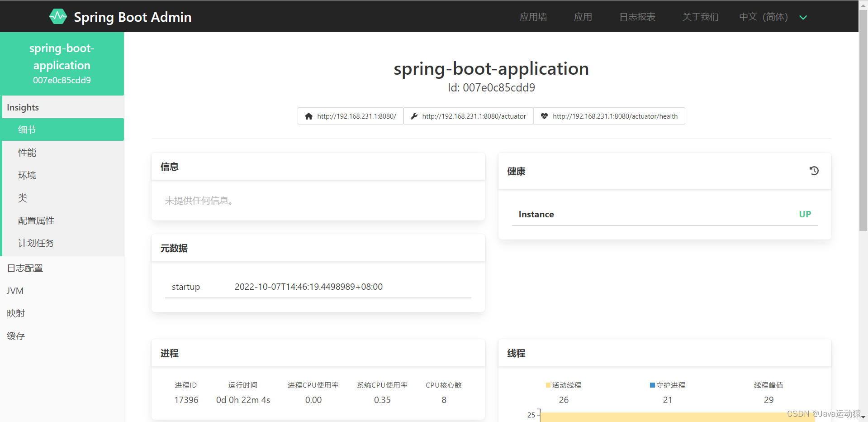Select 环境 in the sidebar
This screenshot has width=868, height=422.
coord(27,175)
